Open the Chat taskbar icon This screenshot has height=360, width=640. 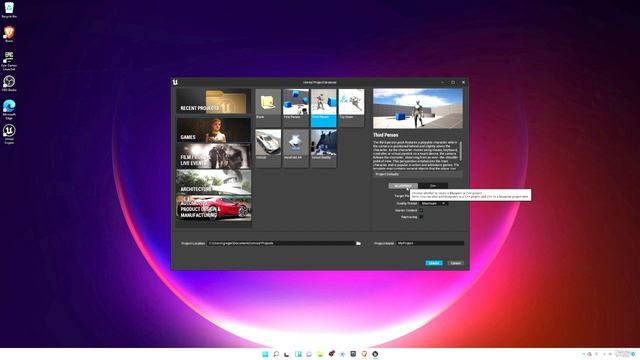(x=309, y=354)
